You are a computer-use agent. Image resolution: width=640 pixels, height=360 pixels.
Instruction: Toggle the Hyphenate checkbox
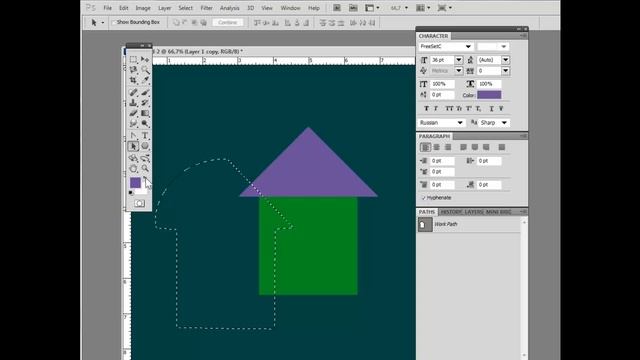(423, 198)
